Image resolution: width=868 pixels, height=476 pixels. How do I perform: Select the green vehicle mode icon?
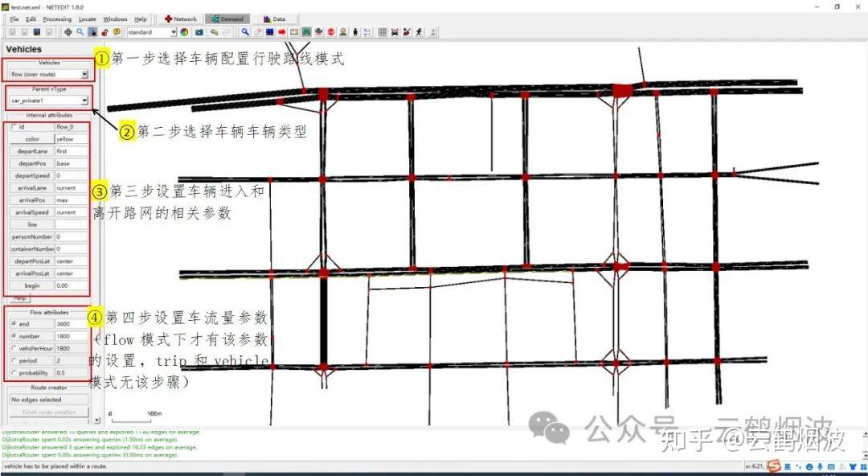[x=306, y=32]
